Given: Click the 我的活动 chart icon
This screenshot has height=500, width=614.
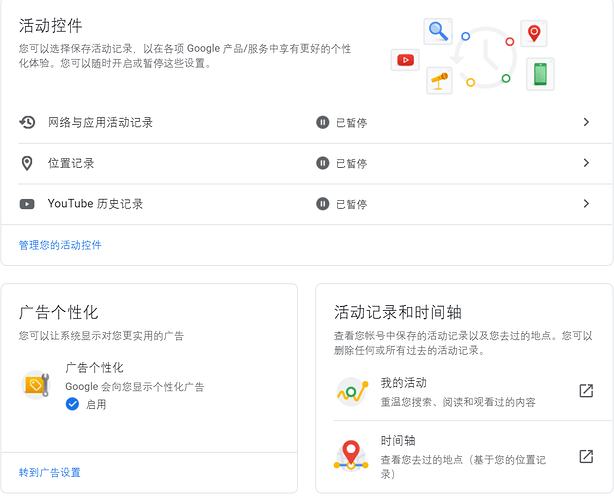Looking at the screenshot, I should [x=352, y=392].
